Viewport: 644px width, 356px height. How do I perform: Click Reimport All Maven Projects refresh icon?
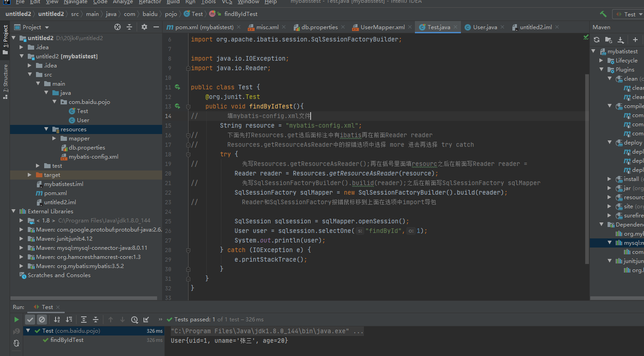pos(597,40)
